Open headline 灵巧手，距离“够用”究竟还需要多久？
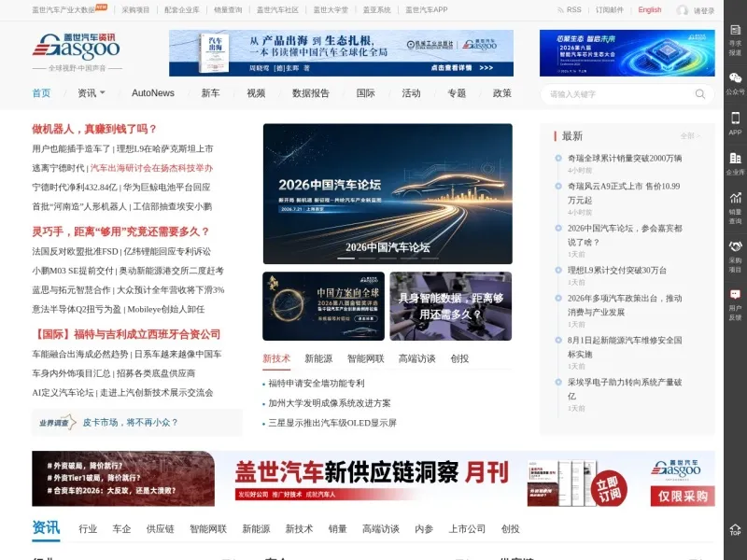The image size is (747, 560). (120, 231)
